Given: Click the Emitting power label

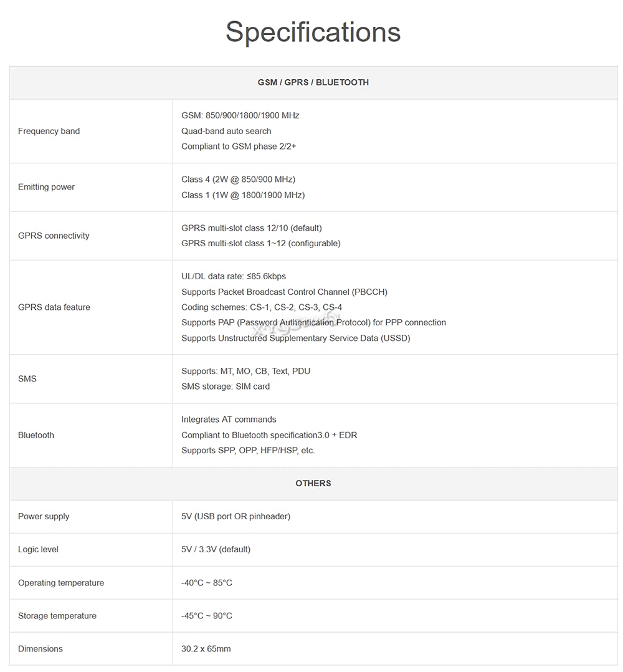Looking at the screenshot, I should [46, 187].
